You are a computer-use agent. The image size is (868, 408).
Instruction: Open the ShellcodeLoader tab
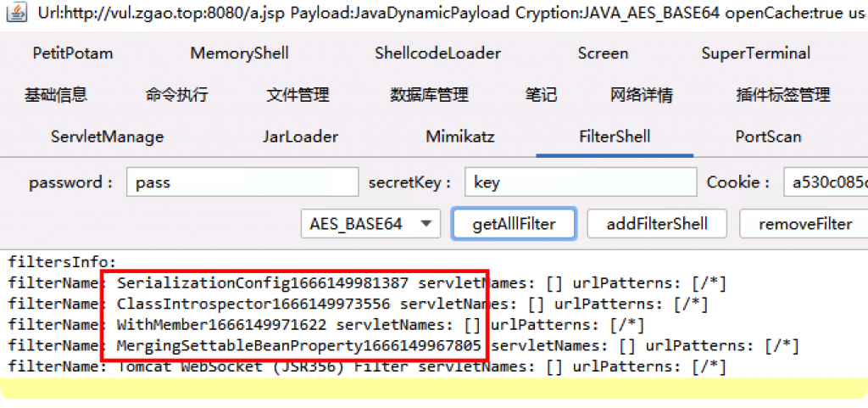point(437,53)
